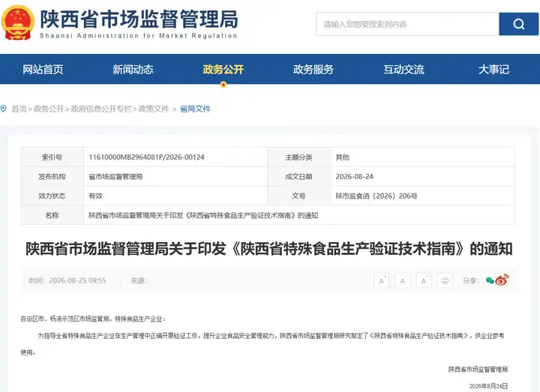The width and height of the screenshot is (540, 392).
Task: Click the search magnifier button
Action: (x=519, y=24)
